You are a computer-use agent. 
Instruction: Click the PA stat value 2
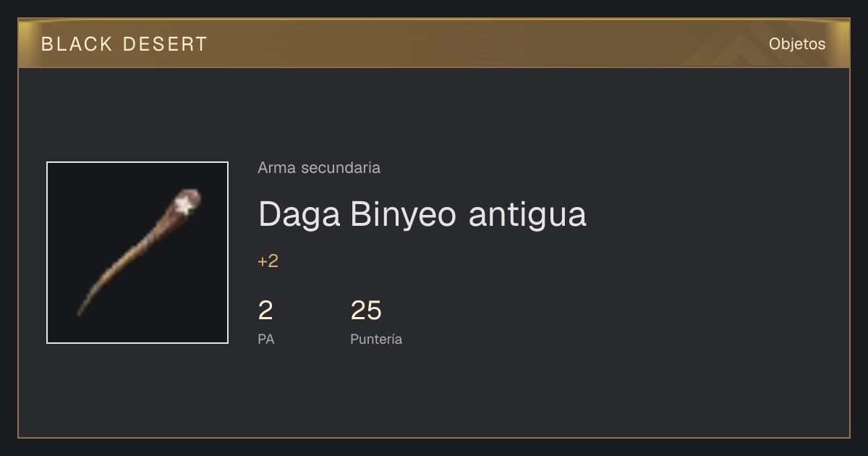click(x=265, y=311)
